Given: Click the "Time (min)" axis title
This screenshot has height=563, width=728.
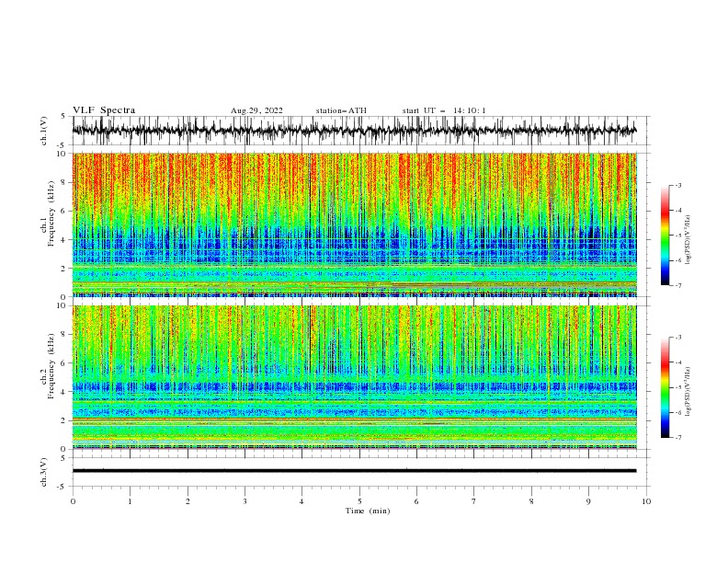Looking at the screenshot, I should pos(368,511).
